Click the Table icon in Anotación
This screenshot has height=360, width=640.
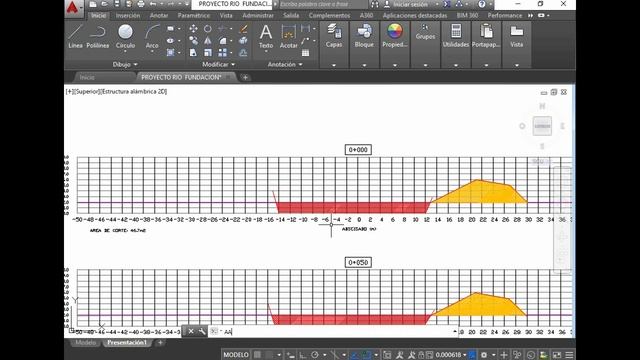coord(305,53)
